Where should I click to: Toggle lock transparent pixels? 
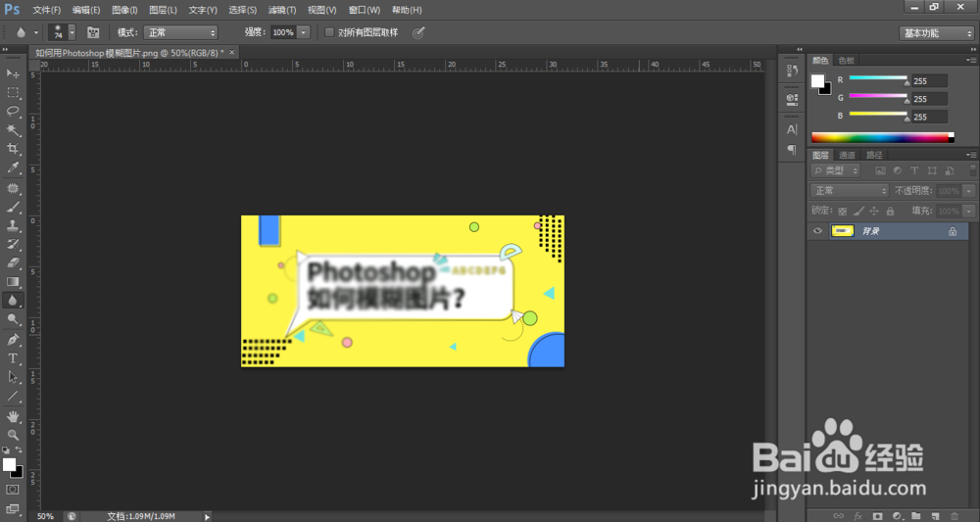(x=843, y=211)
